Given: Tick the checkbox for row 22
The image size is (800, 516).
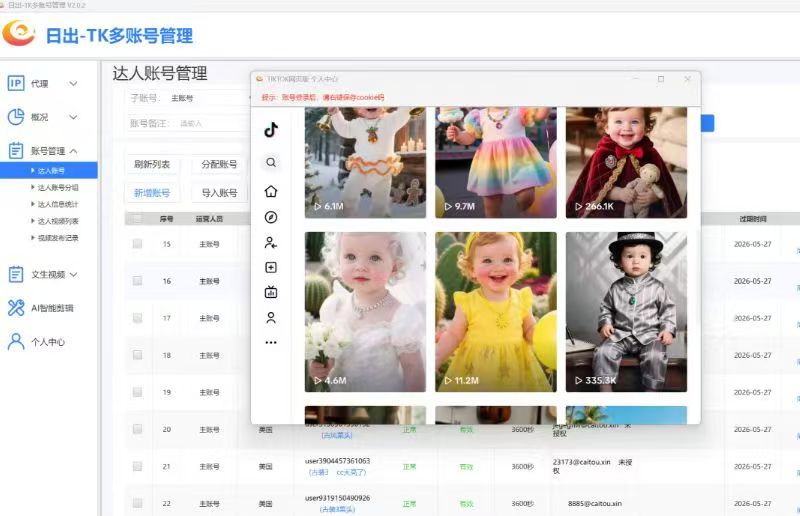Looking at the screenshot, I should 137,503.
